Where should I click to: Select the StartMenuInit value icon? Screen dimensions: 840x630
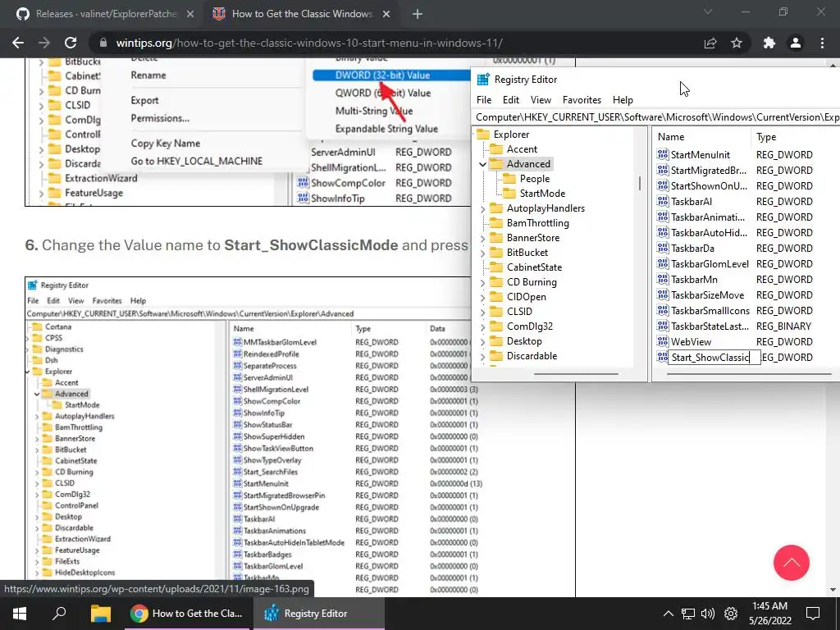(663, 155)
